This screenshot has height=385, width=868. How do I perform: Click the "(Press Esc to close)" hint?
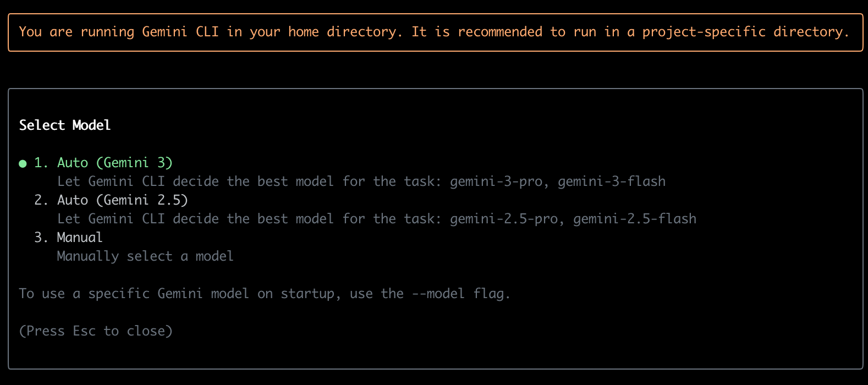(x=96, y=331)
